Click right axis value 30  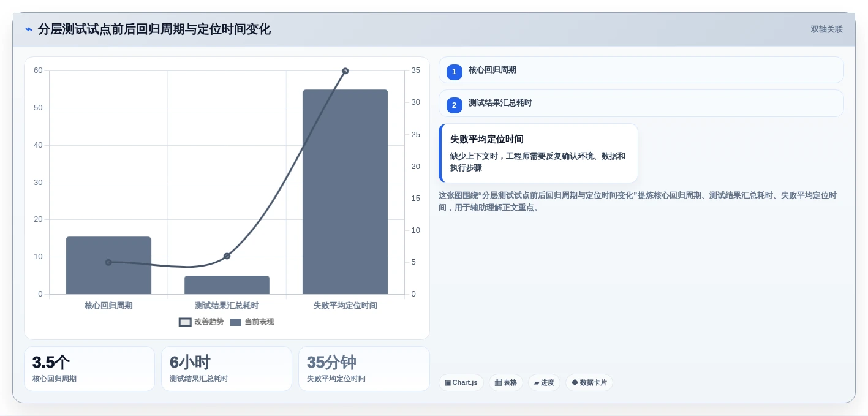416,102
